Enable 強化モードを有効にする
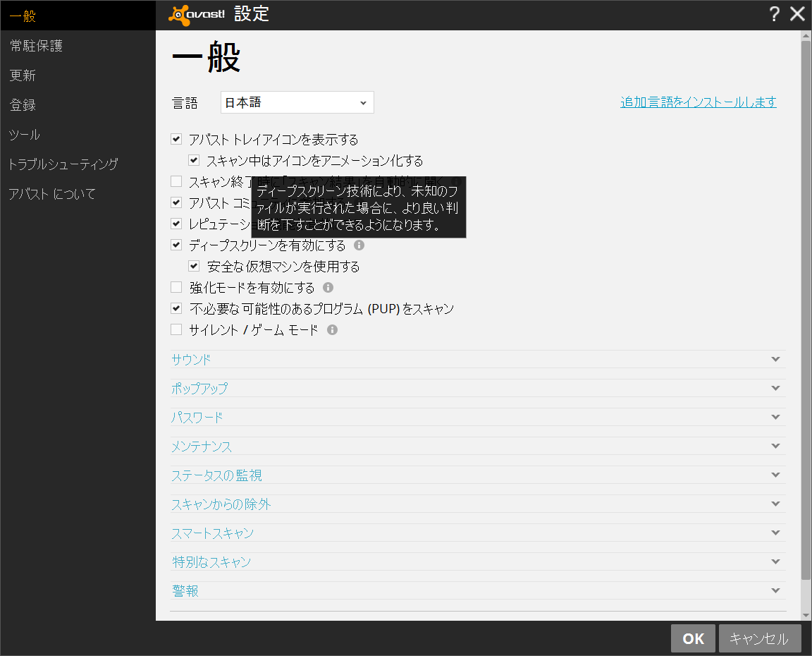The width and height of the screenshot is (812, 656). click(x=176, y=287)
